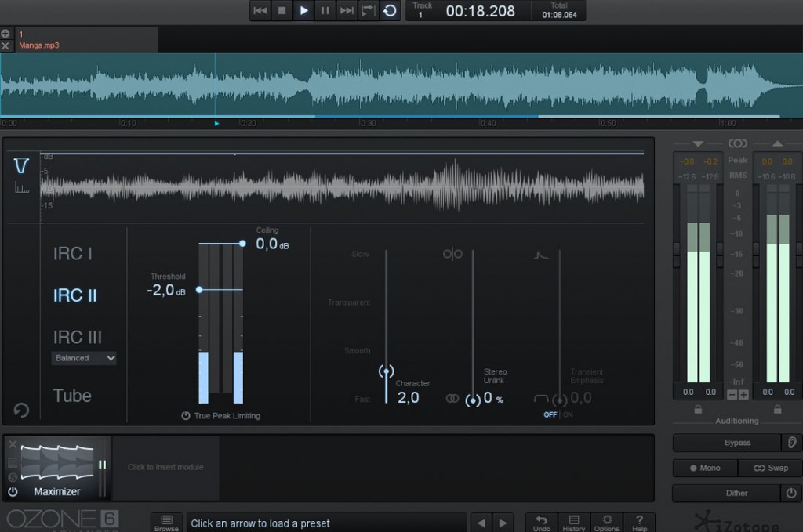Switch to the histogram meter view
Screen dimensions: 803x532
coord(21,188)
